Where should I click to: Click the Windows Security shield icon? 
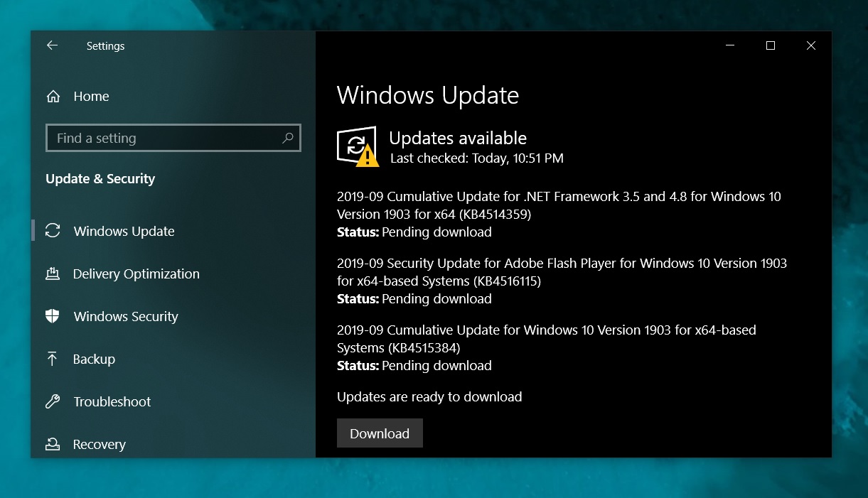[53, 316]
